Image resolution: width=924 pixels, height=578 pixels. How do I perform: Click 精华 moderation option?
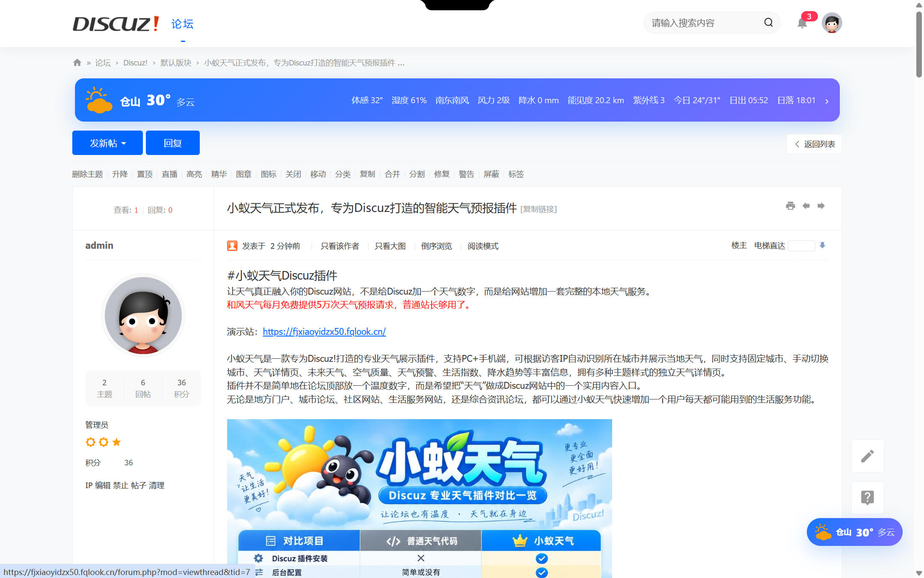tap(219, 174)
